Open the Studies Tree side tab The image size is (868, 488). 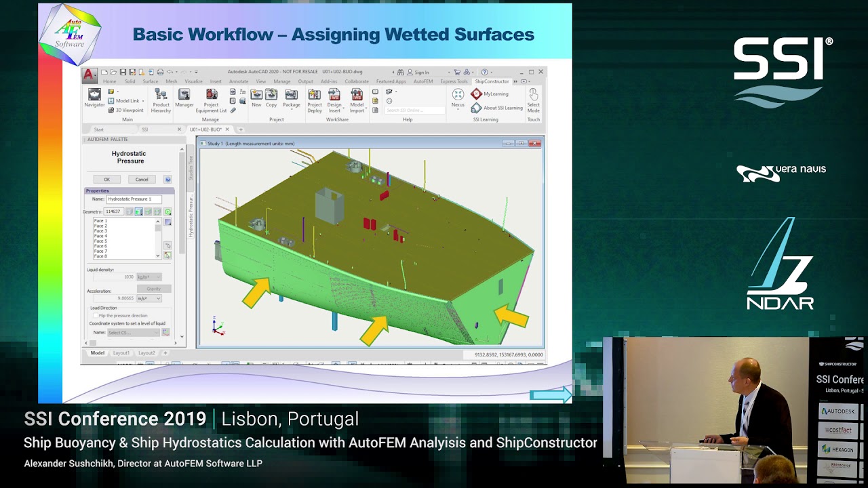191,168
